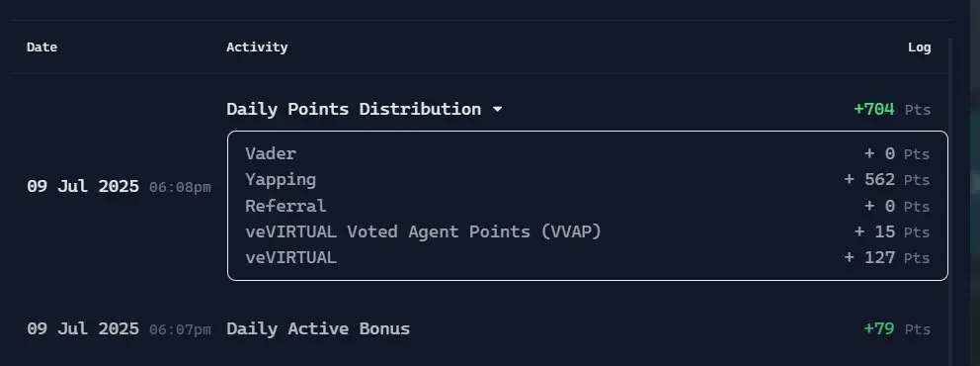Open the Daily Active Bonus entry
This screenshot has height=366, width=980.
coord(318,328)
